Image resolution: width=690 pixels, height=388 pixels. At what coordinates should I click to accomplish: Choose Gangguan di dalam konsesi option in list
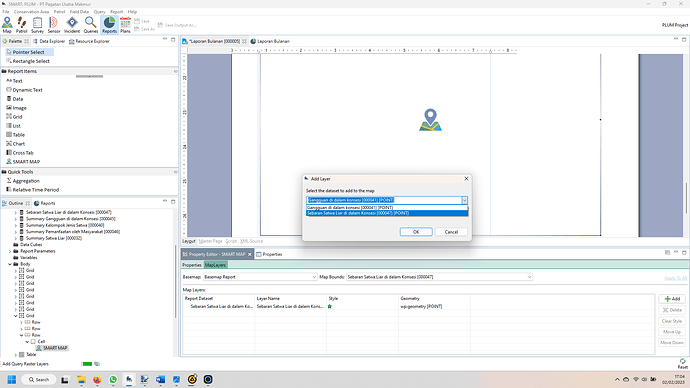coord(387,208)
